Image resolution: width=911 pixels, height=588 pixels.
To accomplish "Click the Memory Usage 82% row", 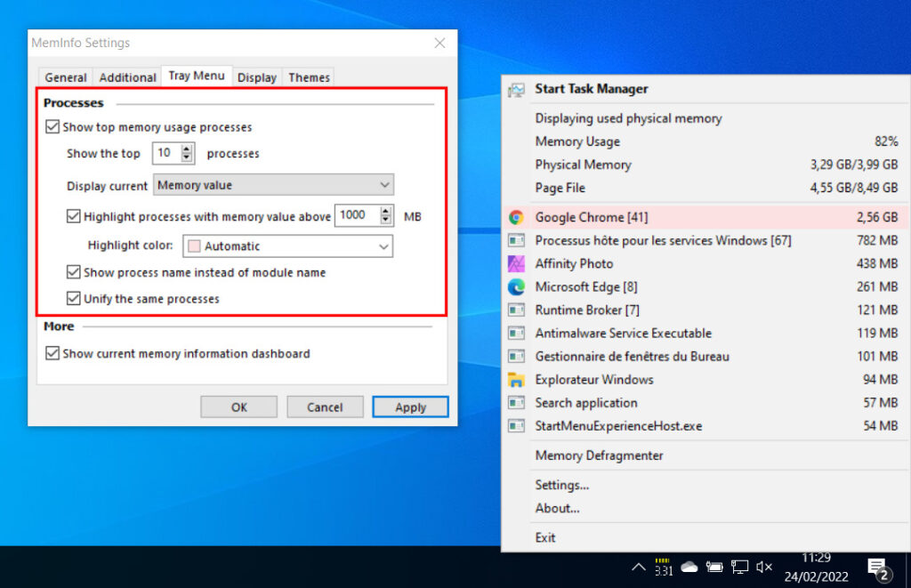I will (x=705, y=141).
